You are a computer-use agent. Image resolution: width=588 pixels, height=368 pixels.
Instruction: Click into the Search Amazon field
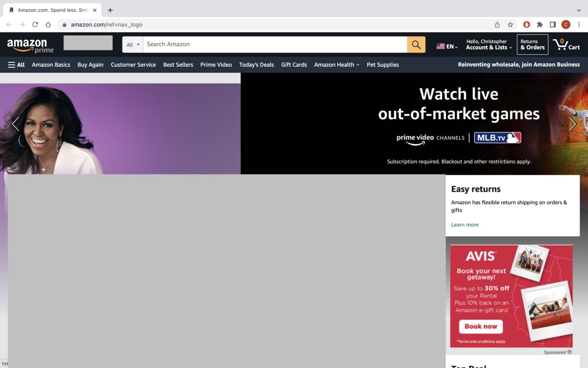[274, 45]
